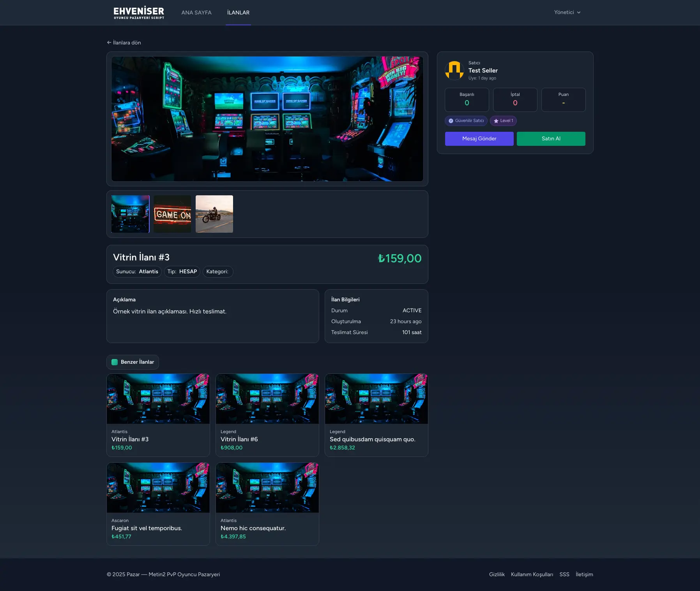
Task: Click the Test Seller avatar icon
Action: coord(454,71)
